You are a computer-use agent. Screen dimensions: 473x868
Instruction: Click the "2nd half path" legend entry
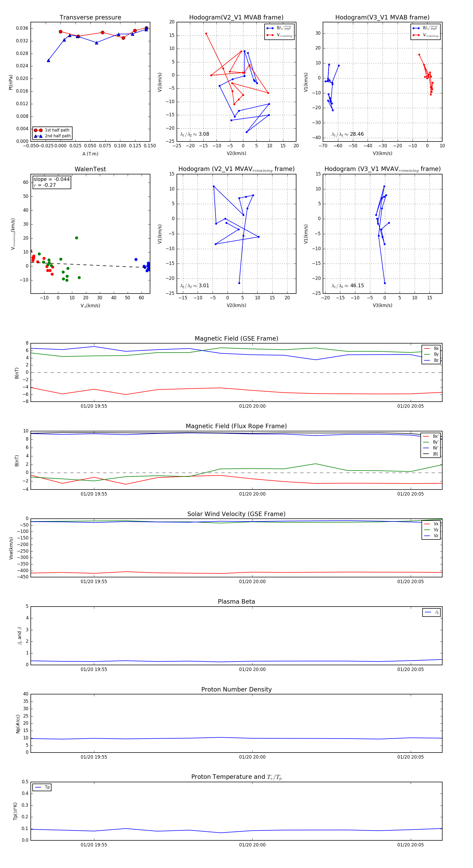[52, 136]
